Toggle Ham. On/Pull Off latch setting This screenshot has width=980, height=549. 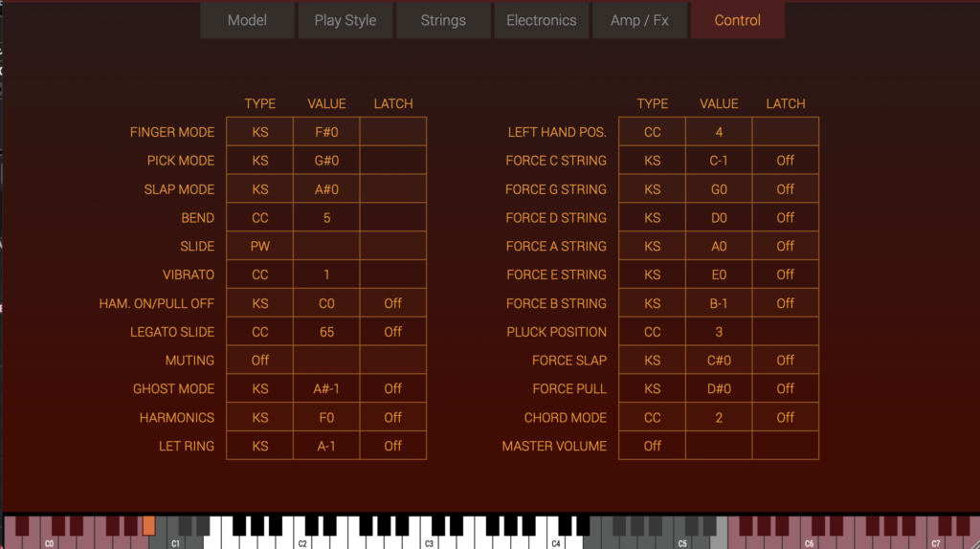[392, 303]
